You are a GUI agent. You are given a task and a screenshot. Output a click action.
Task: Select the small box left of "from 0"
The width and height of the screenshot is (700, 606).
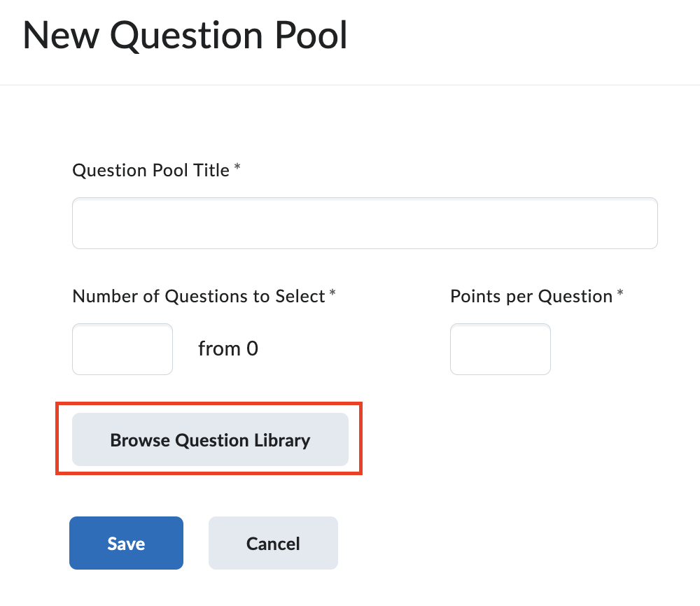(x=122, y=349)
